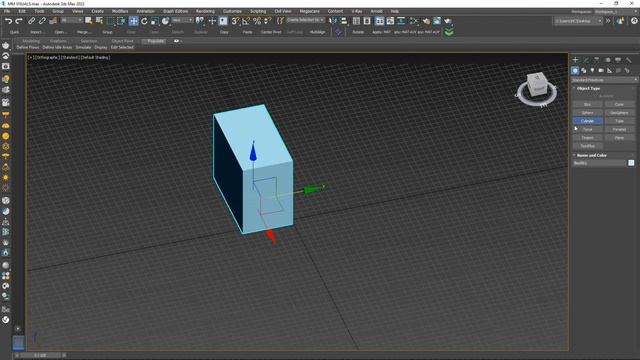The image size is (640, 360).
Task: Click the object name input field
Action: coord(599,163)
